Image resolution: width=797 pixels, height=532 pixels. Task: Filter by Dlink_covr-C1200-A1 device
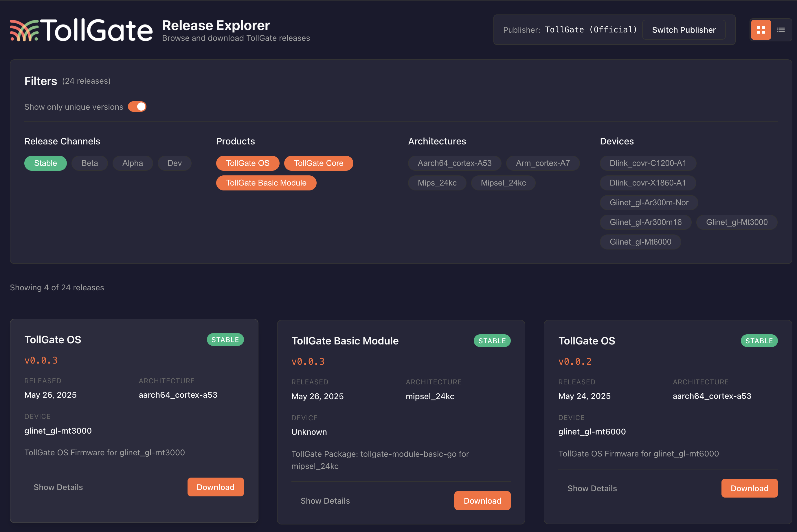[648, 163]
